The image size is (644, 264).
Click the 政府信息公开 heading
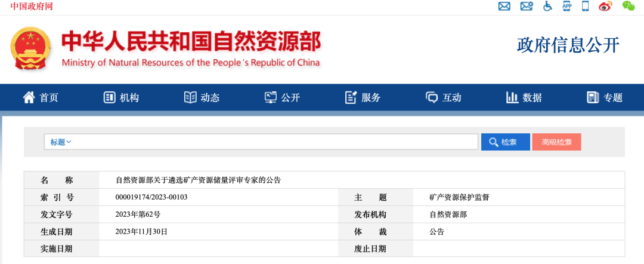(x=568, y=45)
